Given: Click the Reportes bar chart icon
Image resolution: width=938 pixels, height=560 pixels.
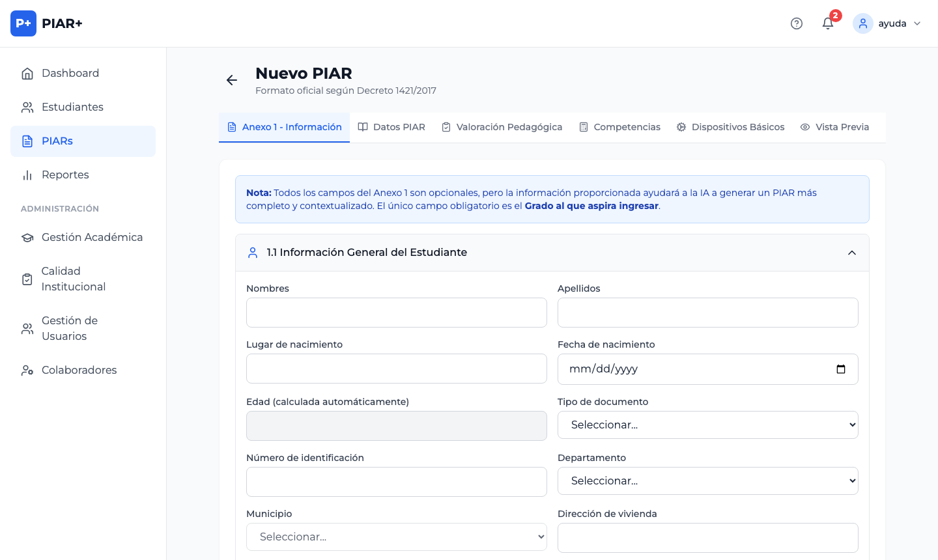Looking at the screenshot, I should coord(27,175).
